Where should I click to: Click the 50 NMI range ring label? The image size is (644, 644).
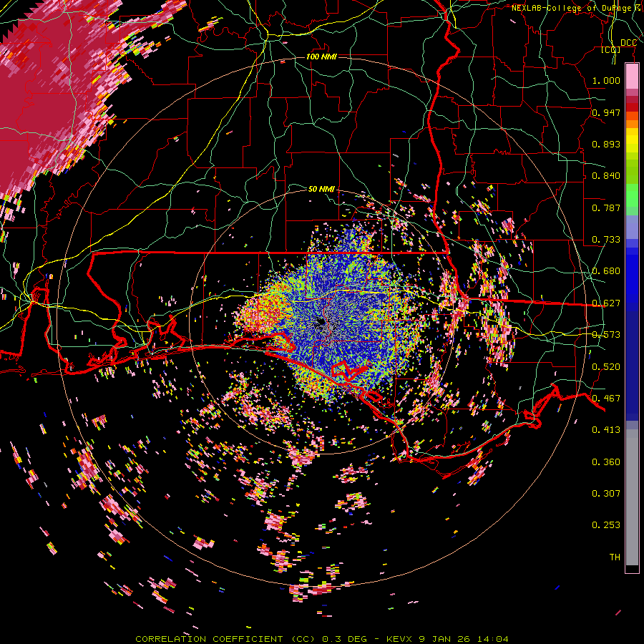(321, 189)
